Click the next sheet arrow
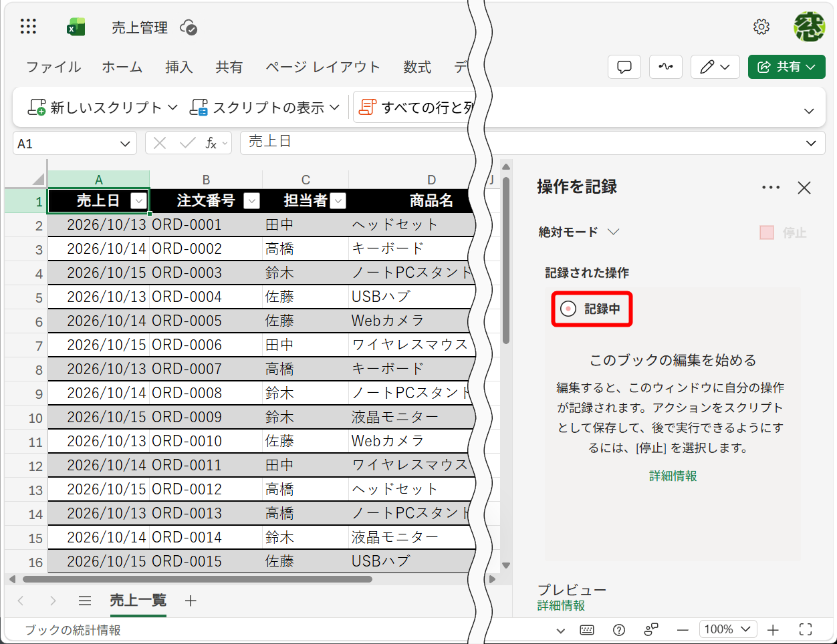The image size is (837, 644). [x=53, y=601]
